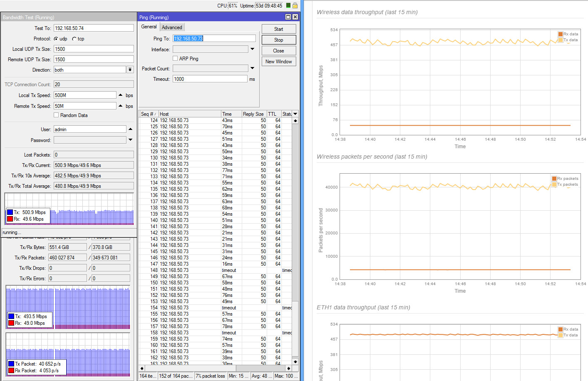Screen dimensions: 588x381
Task: Stop the running ping
Action: (279, 40)
